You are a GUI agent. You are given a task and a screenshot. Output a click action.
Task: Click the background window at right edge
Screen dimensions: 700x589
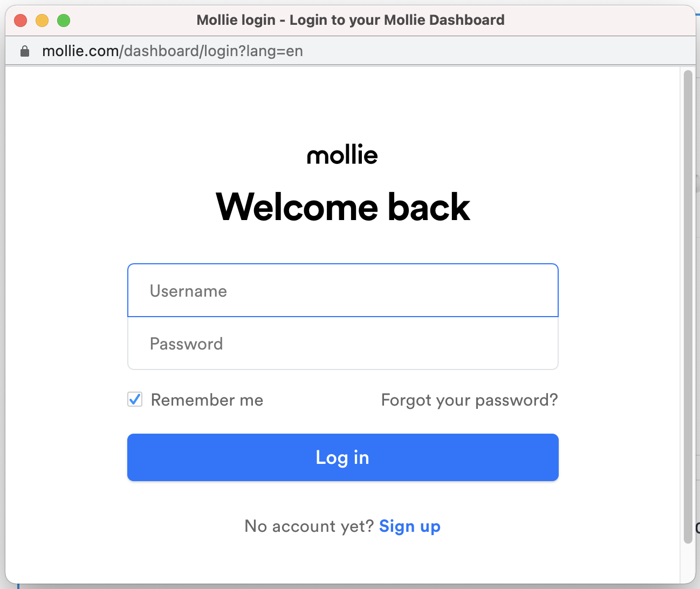pyautogui.click(x=698, y=324)
